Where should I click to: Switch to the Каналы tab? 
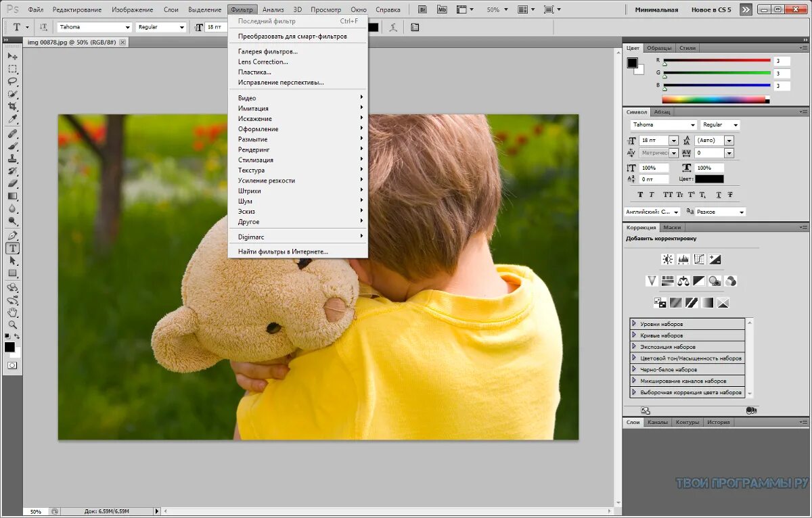click(658, 422)
